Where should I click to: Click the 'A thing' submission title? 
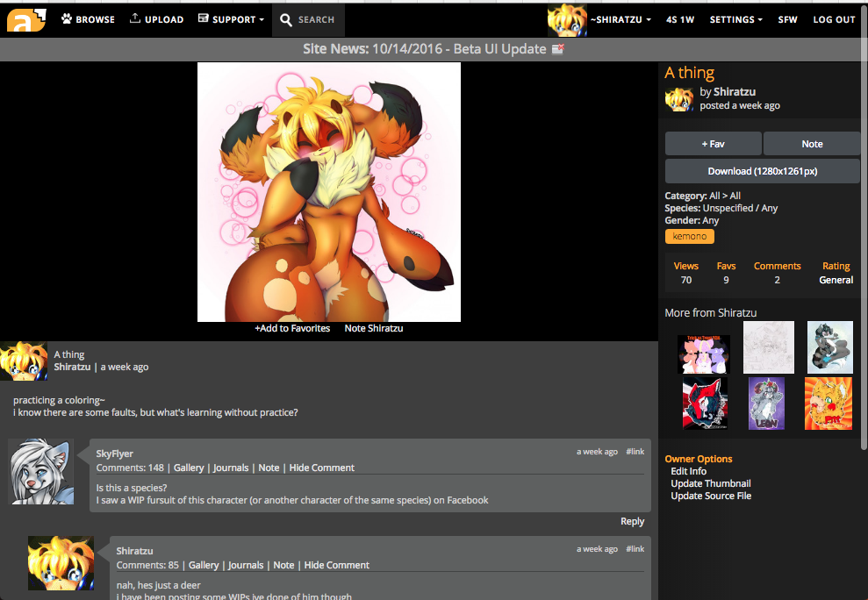click(689, 73)
